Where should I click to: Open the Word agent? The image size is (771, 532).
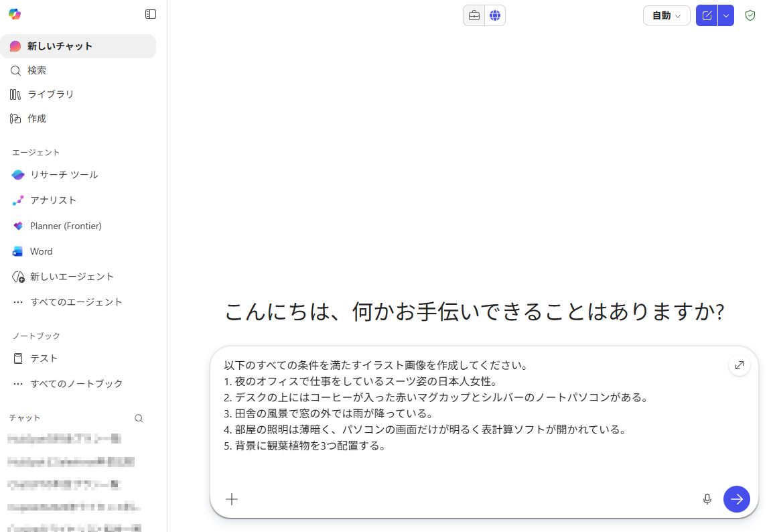(41, 251)
